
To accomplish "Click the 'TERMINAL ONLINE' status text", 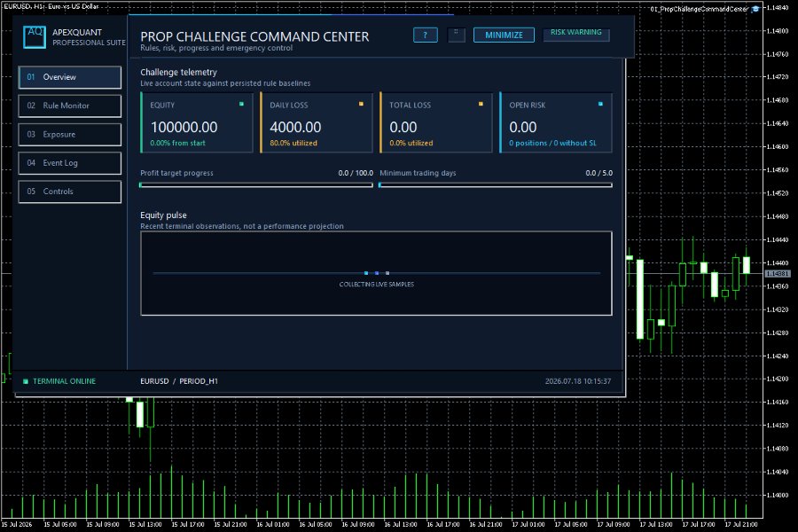I will [64, 381].
